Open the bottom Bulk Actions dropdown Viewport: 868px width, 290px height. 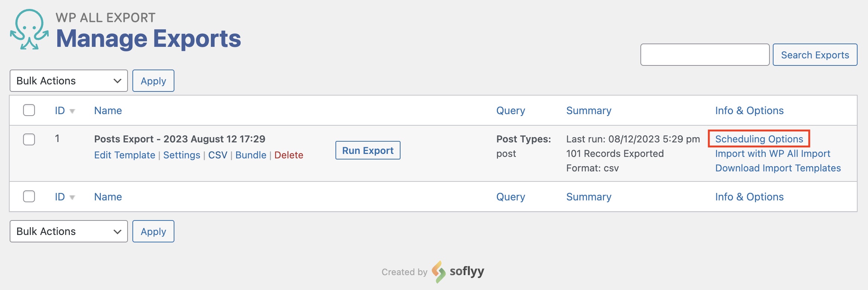tap(69, 231)
